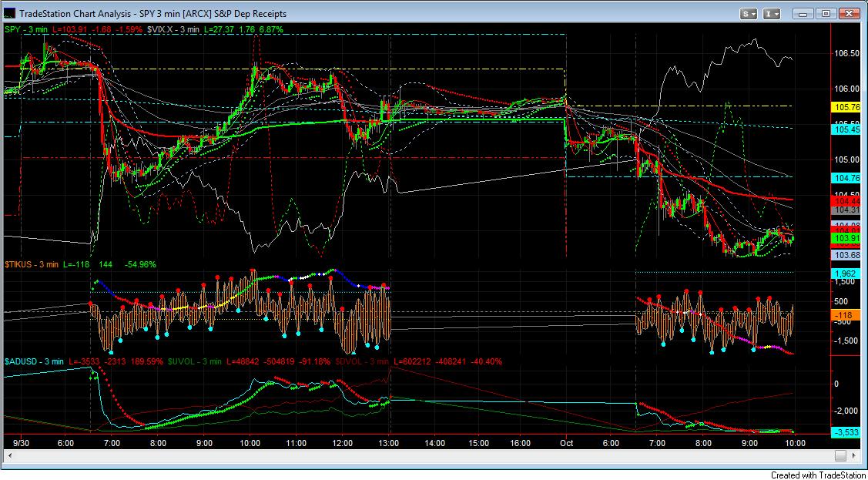This screenshot has height=480, width=868.
Task: Select the '$TIKUS - 3 min' subgraph label
Action: 32,264
